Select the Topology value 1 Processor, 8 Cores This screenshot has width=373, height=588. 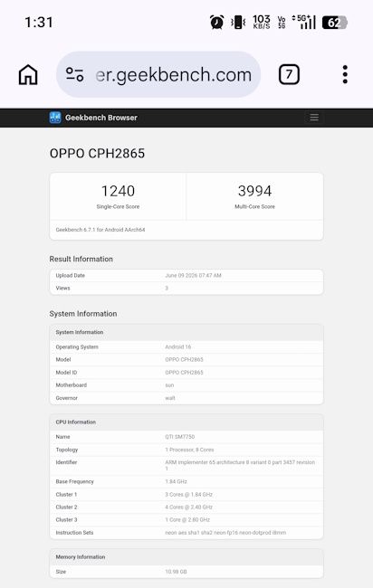pyautogui.click(x=189, y=450)
